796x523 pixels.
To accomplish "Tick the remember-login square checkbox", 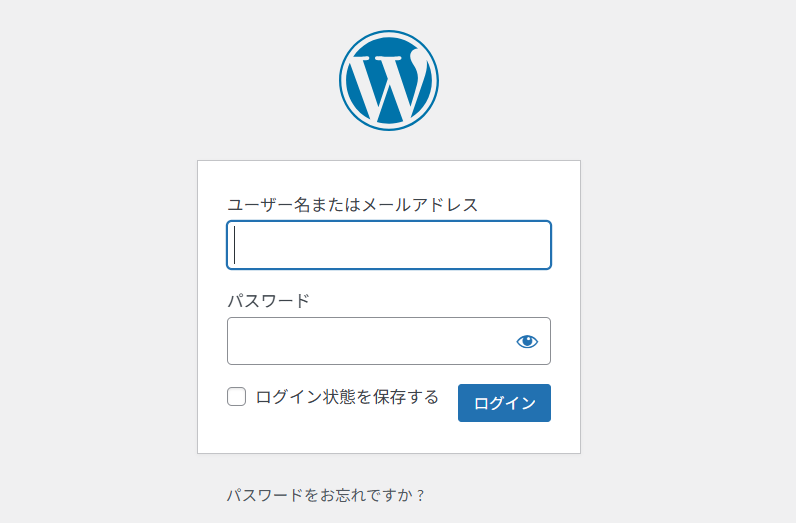I will point(237,397).
